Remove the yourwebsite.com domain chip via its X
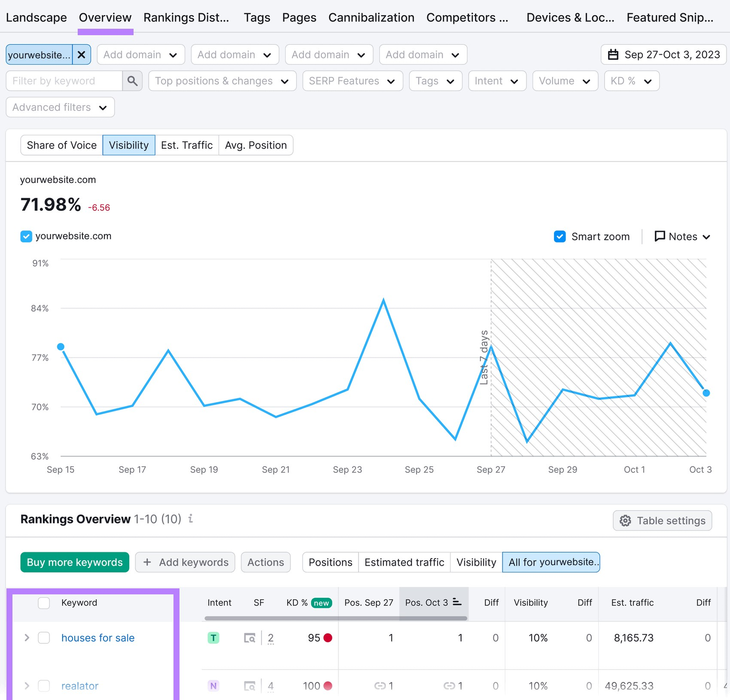This screenshot has width=730, height=700. pos(81,54)
